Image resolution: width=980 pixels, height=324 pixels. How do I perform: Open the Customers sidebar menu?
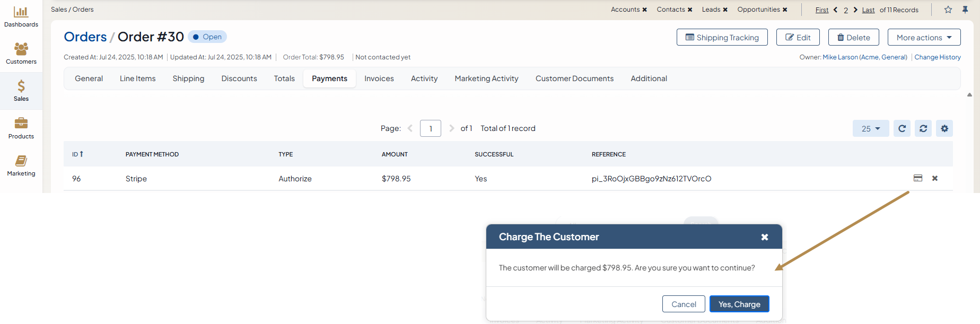[21, 54]
